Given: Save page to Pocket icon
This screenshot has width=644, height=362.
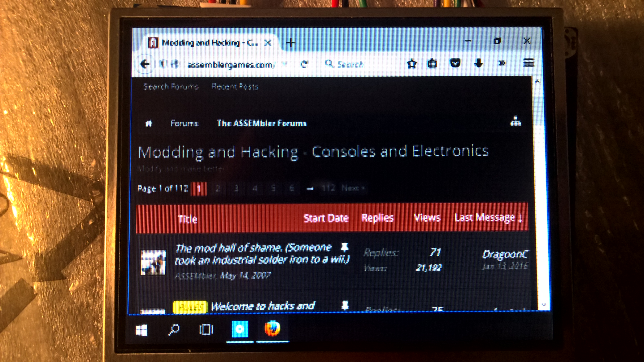Looking at the screenshot, I should point(455,63).
